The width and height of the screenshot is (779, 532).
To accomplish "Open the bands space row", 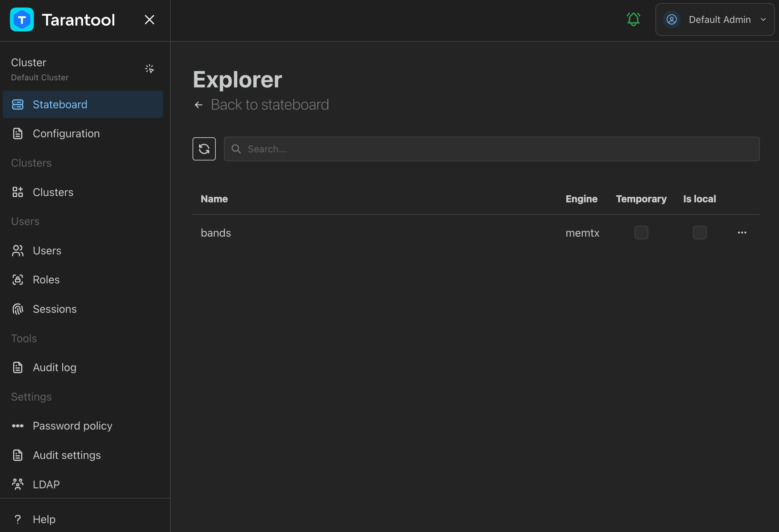I will click(x=476, y=233).
